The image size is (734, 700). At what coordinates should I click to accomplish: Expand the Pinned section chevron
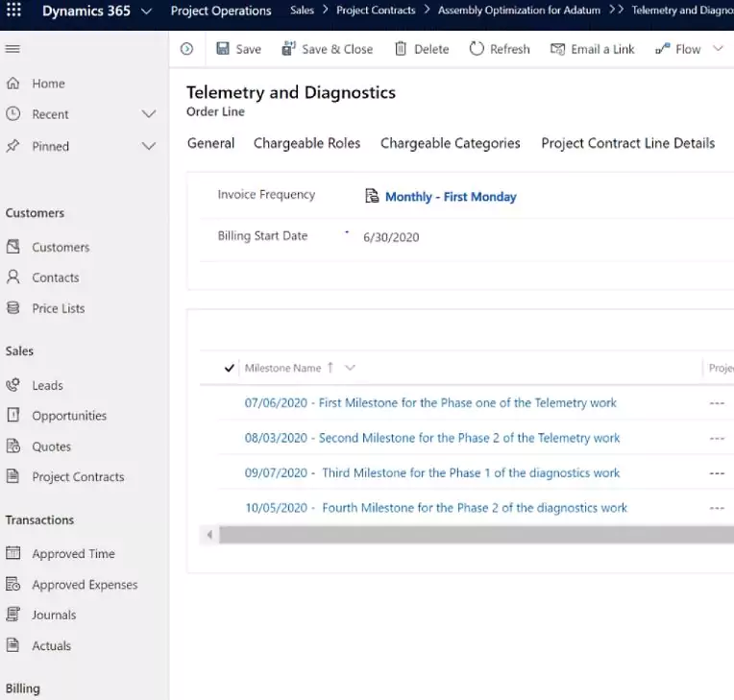pos(149,147)
